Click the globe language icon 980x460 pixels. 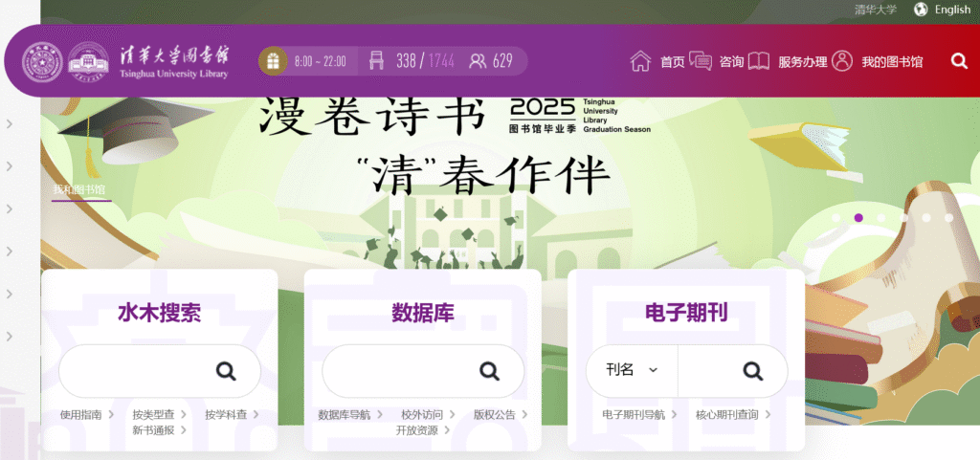(921, 10)
